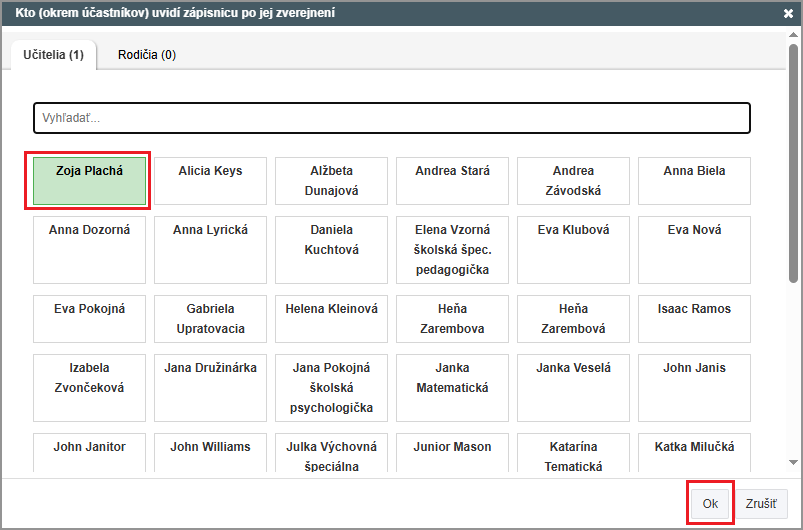Select the Učitelia (1) tab
This screenshot has width=803, height=530.
[x=53, y=55]
